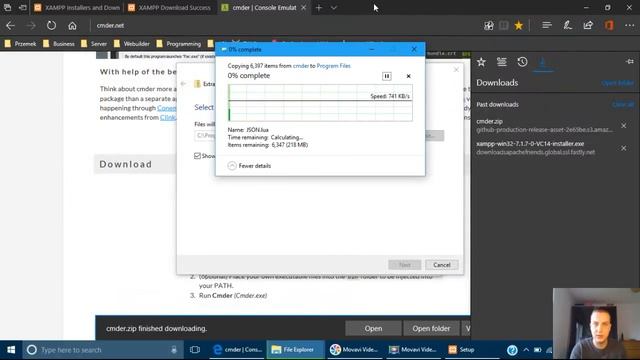Click the Program Files destination link

click(333, 66)
